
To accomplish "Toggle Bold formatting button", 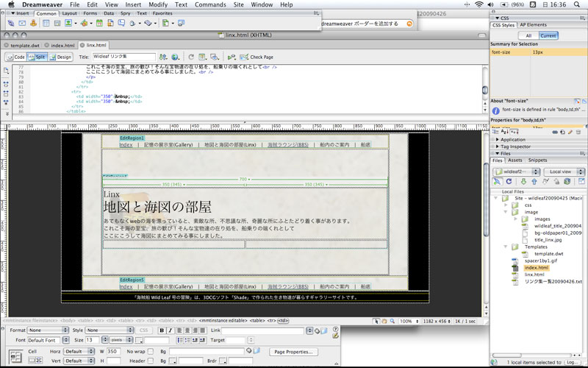I will (162, 330).
